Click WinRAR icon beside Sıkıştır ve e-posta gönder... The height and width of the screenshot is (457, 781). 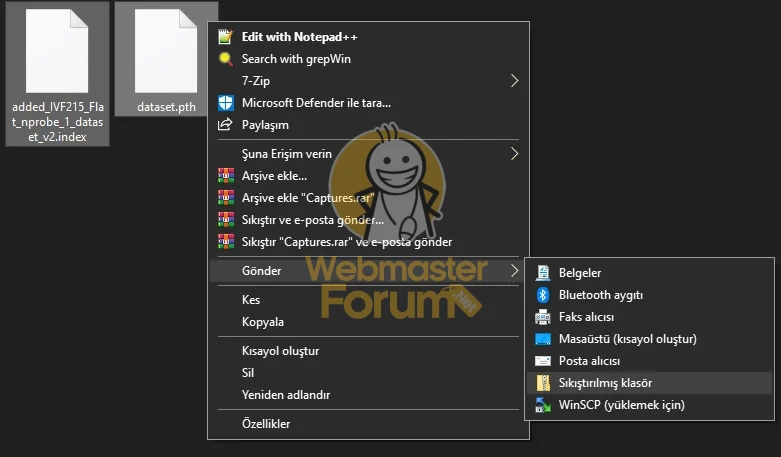point(226,220)
